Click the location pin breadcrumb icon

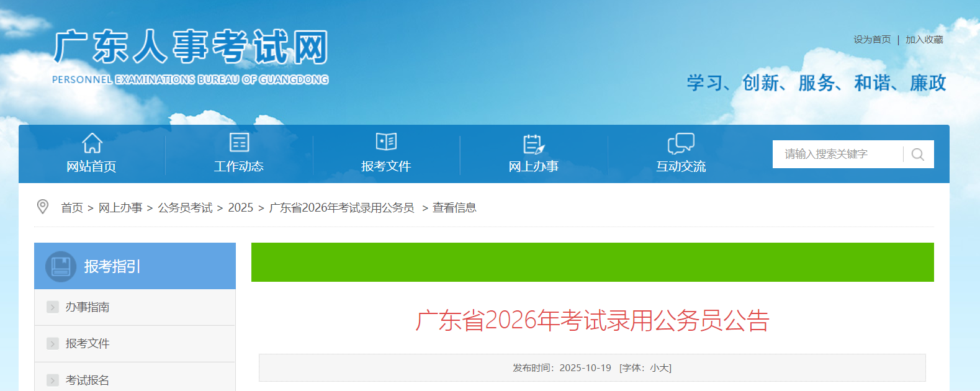click(x=43, y=207)
